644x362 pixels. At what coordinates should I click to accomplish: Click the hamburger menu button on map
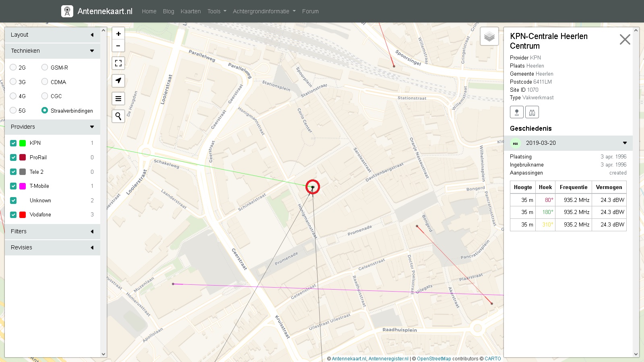118,99
